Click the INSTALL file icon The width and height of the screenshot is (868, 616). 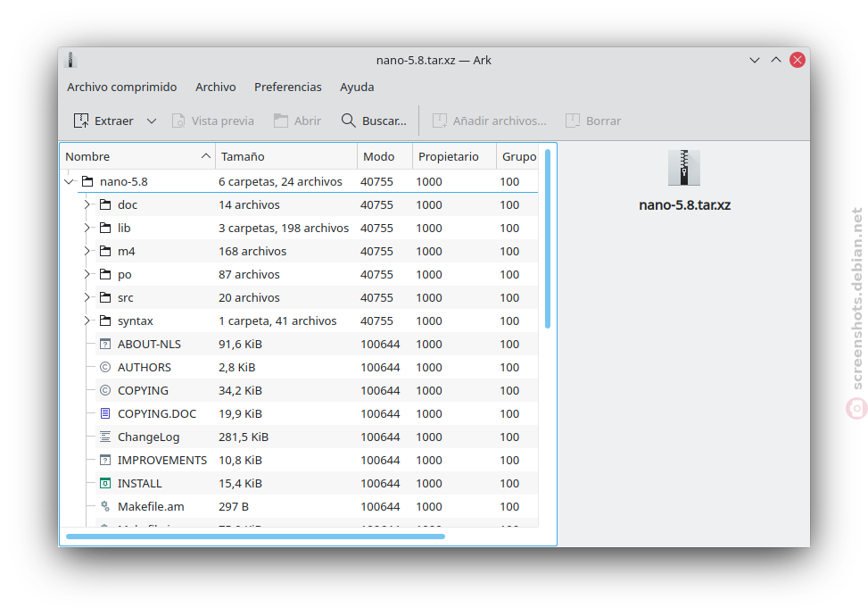point(105,484)
